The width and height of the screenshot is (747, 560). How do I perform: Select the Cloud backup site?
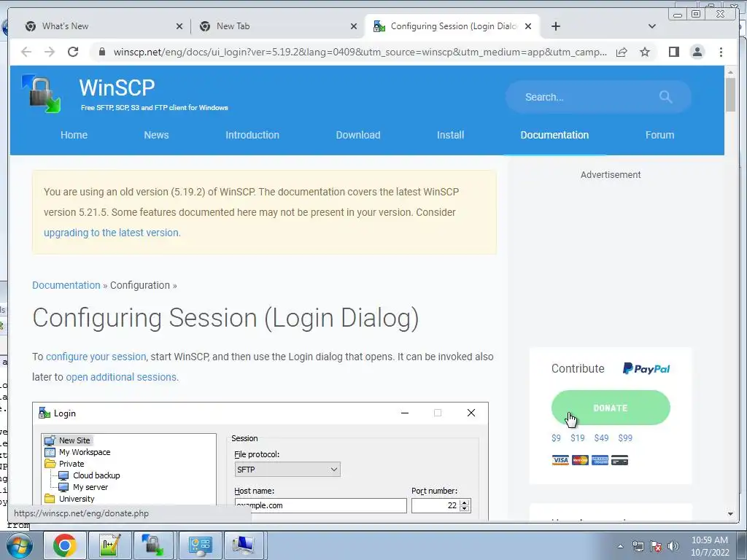[89, 475]
